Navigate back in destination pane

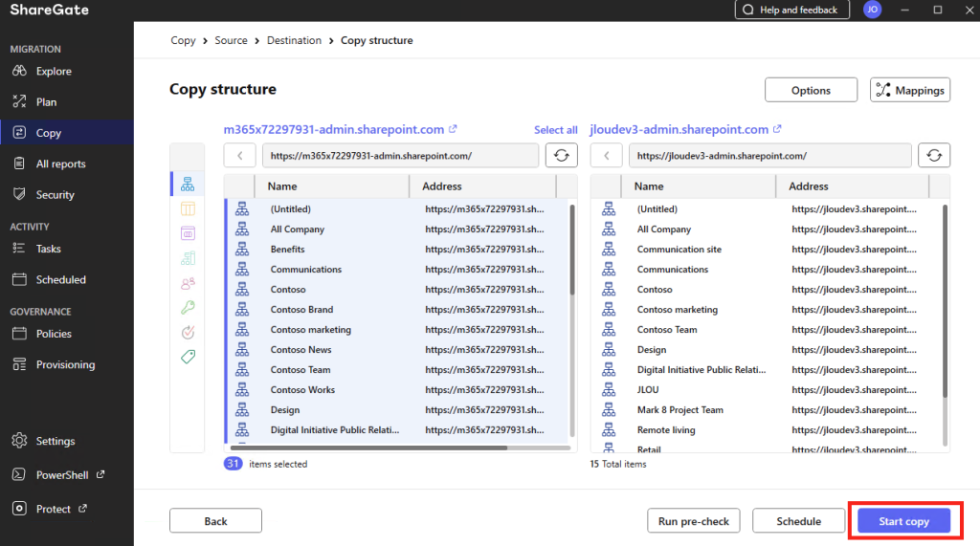pyautogui.click(x=606, y=156)
